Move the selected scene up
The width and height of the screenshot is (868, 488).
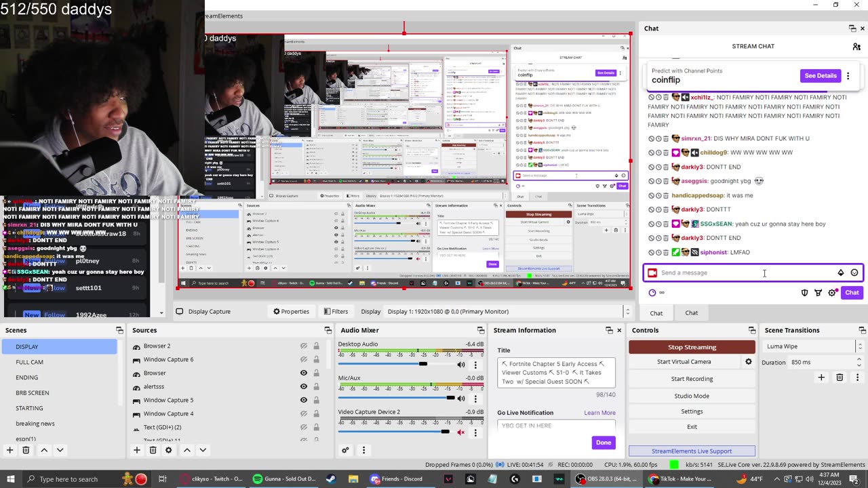coord(44,450)
